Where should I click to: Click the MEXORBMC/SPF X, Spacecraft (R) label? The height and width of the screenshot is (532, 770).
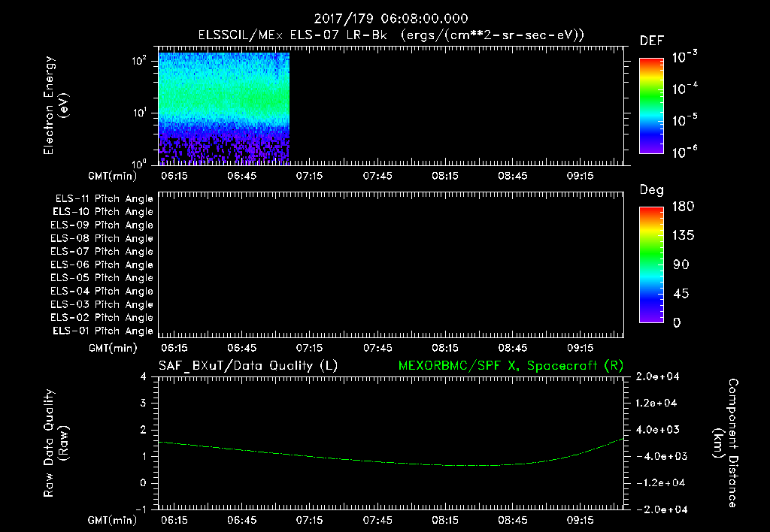(511, 366)
